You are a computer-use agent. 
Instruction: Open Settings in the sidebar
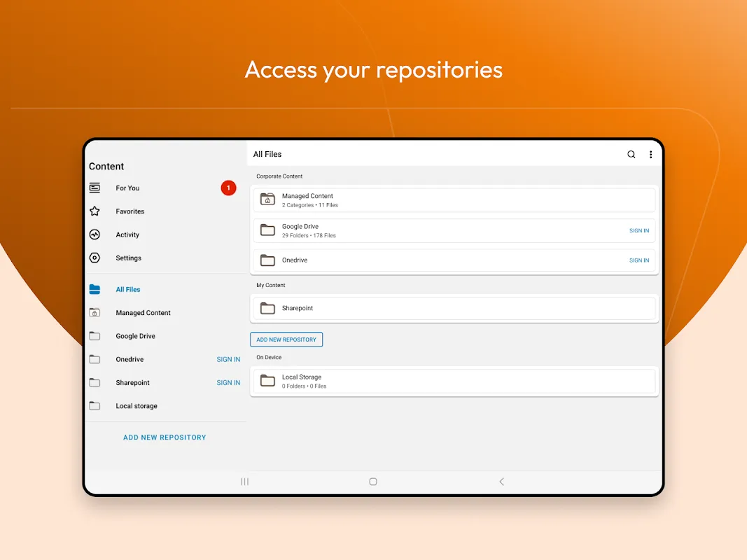click(x=165, y=258)
